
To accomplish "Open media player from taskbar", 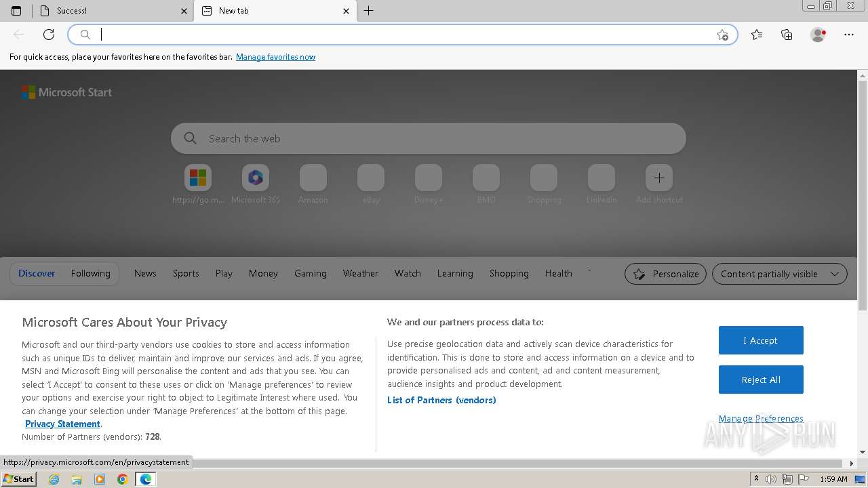I will pos(100,479).
